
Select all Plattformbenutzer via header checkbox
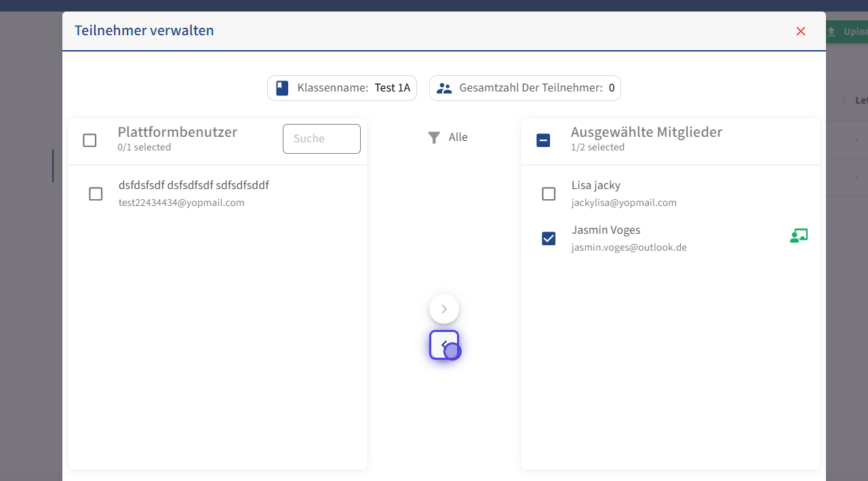tap(90, 140)
